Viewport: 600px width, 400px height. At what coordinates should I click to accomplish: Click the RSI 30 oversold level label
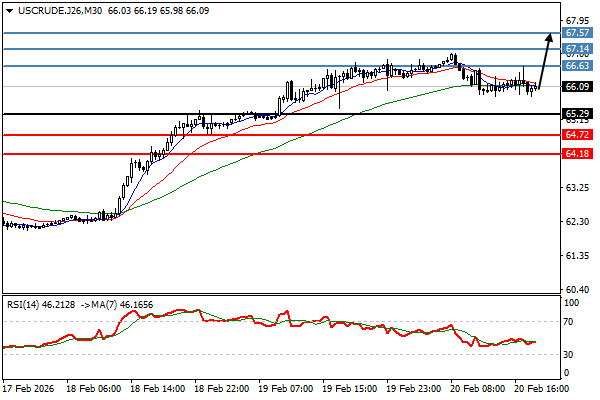570,355
